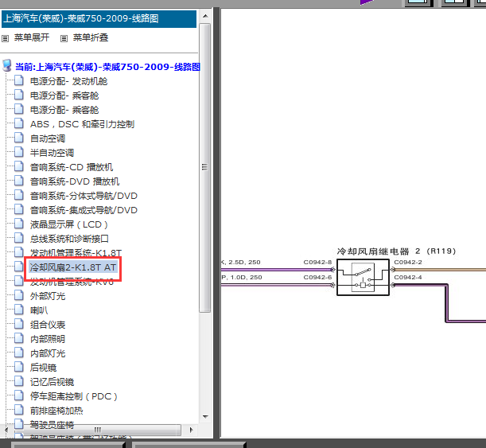
Task: Click the document icon beside 内部照明
Action: (x=19, y=337)
